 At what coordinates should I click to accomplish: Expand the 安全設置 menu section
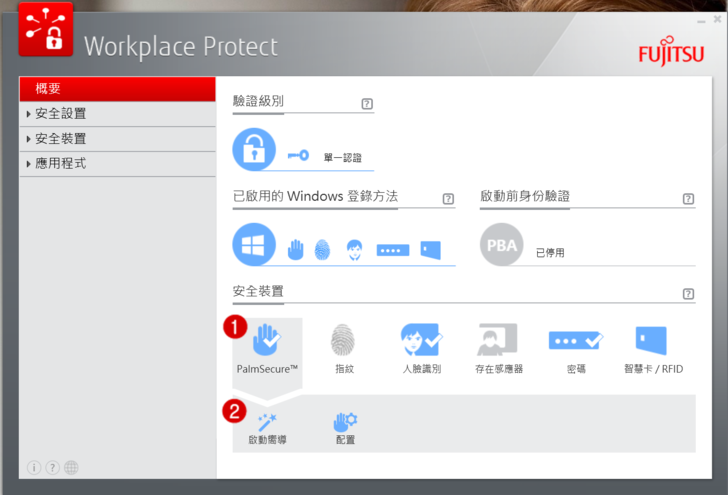coord(117,114)
